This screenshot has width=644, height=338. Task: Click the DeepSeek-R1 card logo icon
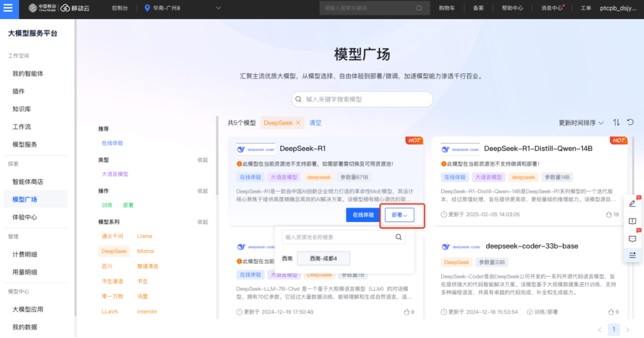[255, 149]
